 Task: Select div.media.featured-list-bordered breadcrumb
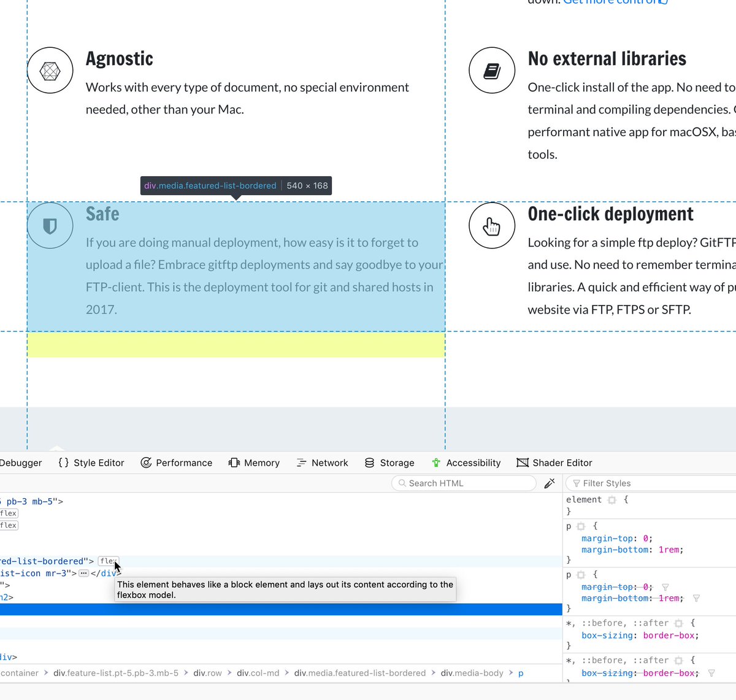(x=359, y=673)
